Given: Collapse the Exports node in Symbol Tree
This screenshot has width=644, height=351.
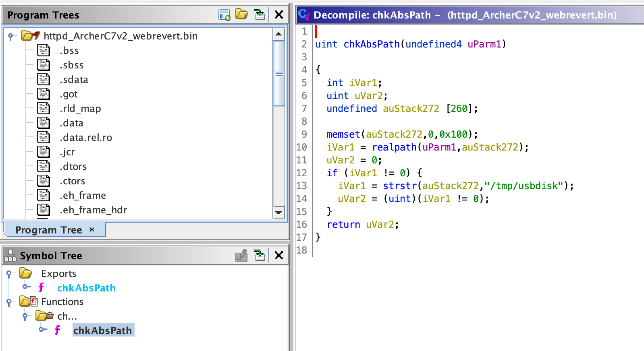Looking at the screenshot, I should pyautogui.click(x=9, y=274).
